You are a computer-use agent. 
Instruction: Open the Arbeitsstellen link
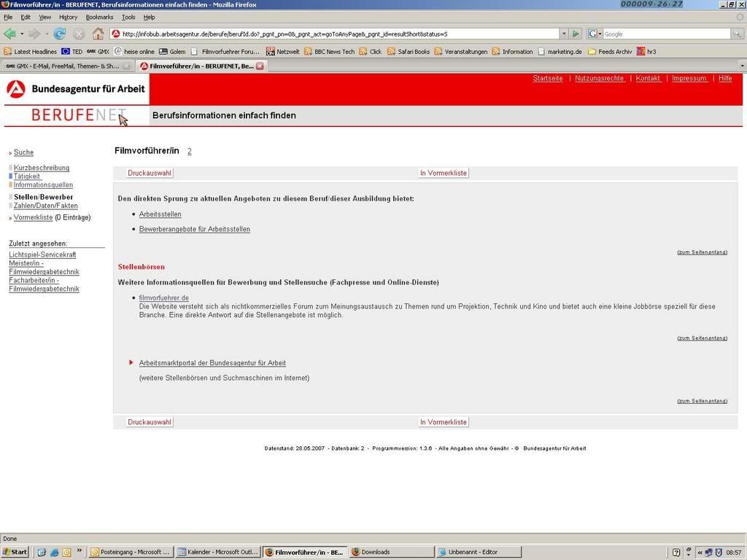(x=160, y=214)
